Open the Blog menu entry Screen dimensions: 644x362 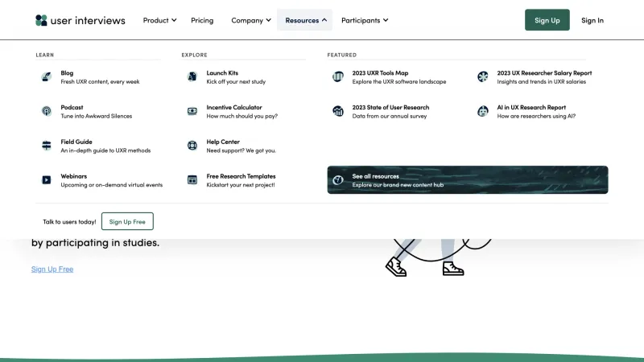coord(100,77)
